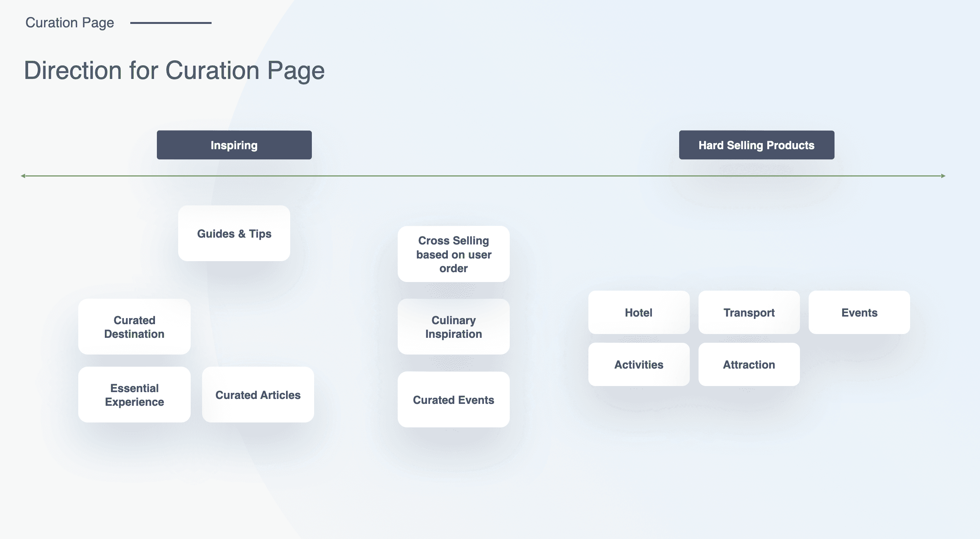Click the Curated Events card
Screen dimensions: 980x539
tap(454, 399)
